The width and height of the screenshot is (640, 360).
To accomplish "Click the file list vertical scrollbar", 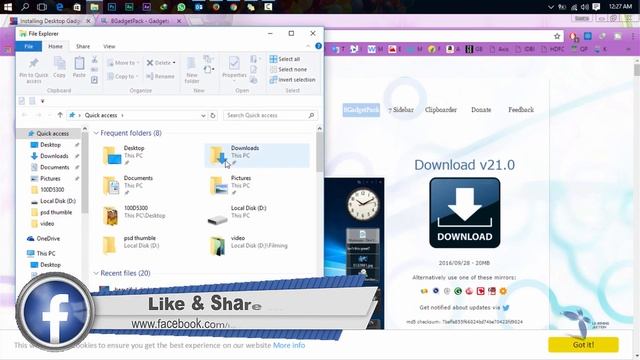I will 320,152.
